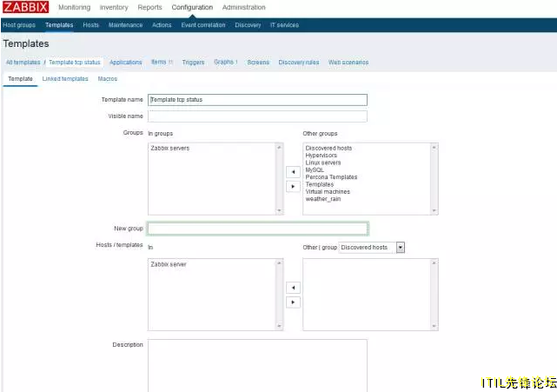Open Graphs link

pos(224,62)
